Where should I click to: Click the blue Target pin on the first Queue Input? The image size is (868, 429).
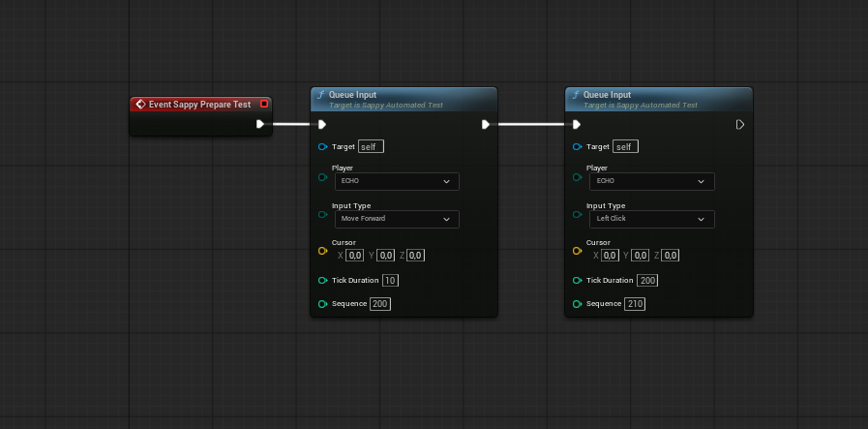tap(322, 147)
